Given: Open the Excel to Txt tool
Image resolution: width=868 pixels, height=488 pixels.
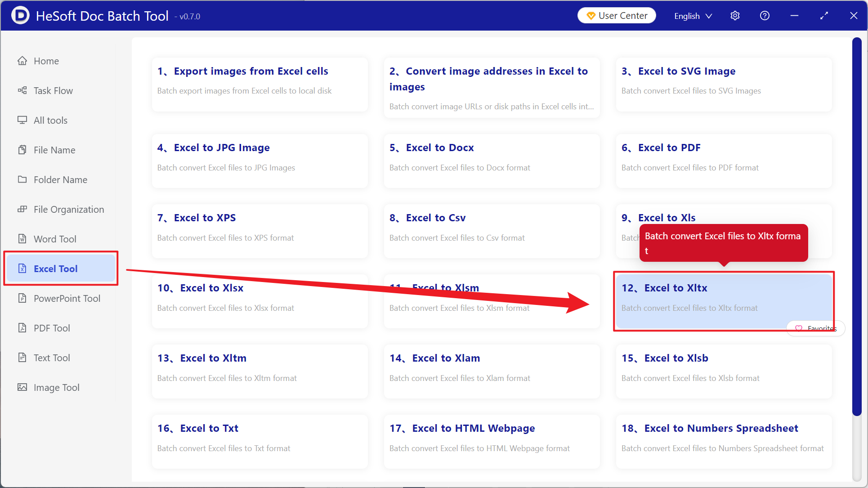Looking at the screenshot, I should [260, 442].
